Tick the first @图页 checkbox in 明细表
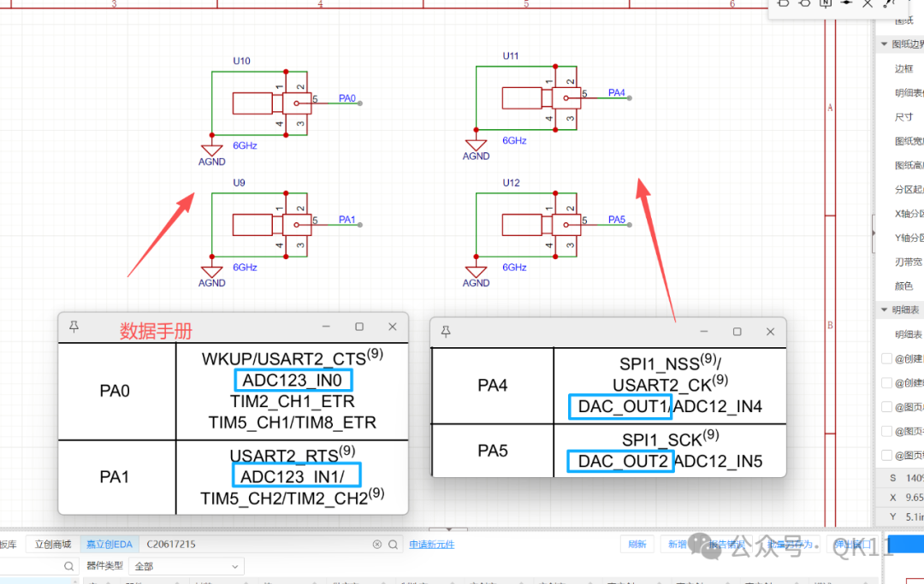Screen dimensions: 924x584 tap(886, 407)
